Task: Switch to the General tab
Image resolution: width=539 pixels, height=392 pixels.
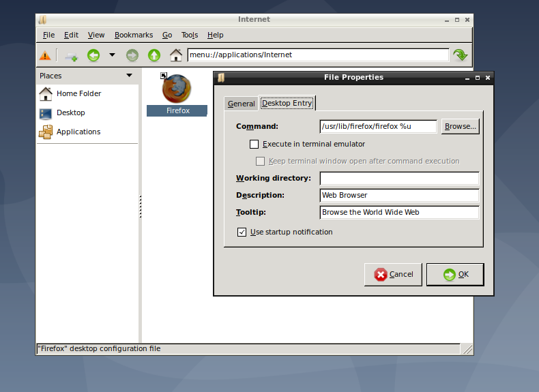Action: click(241, 104)
